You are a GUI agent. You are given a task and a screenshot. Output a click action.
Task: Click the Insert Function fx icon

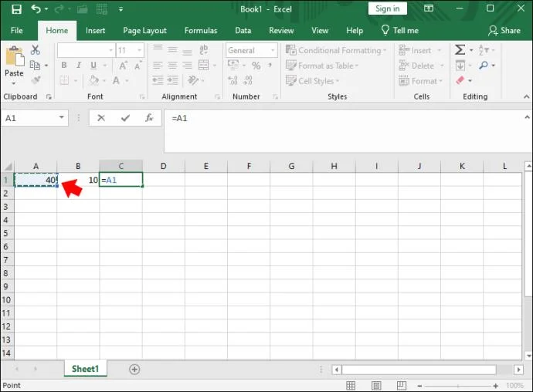149,118
